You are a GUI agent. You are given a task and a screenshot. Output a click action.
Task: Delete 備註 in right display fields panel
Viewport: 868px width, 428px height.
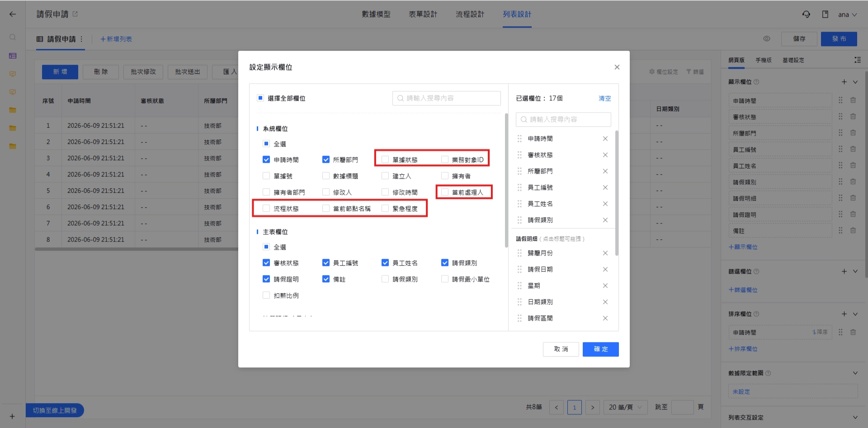tap(853, 231)
